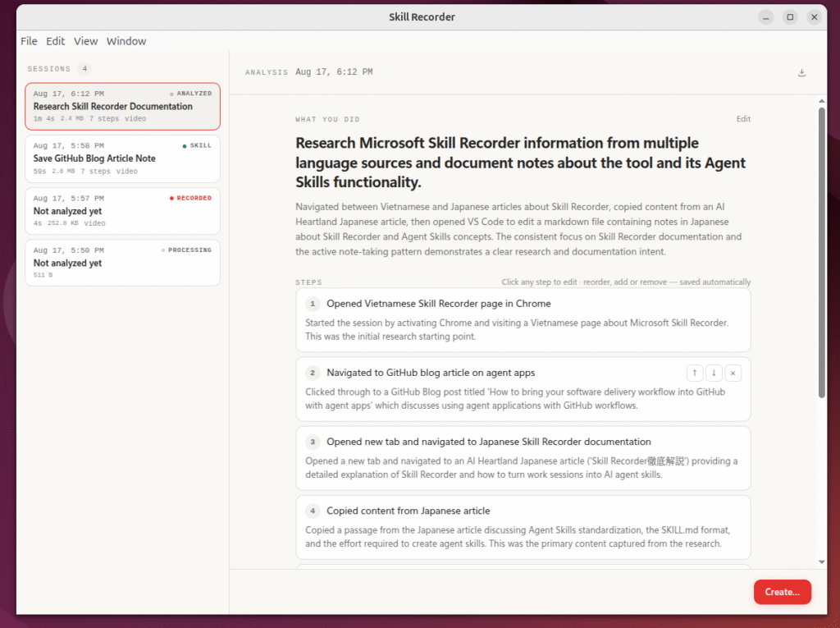Minimize the Skill Recorder window
The image size is (840, 628).
coord(766,17)
